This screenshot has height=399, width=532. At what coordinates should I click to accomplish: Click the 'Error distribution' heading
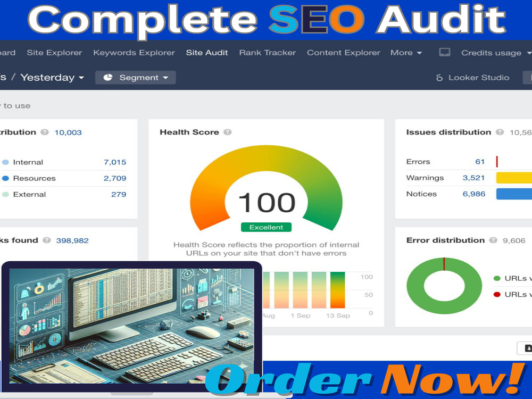click(445, 240)
